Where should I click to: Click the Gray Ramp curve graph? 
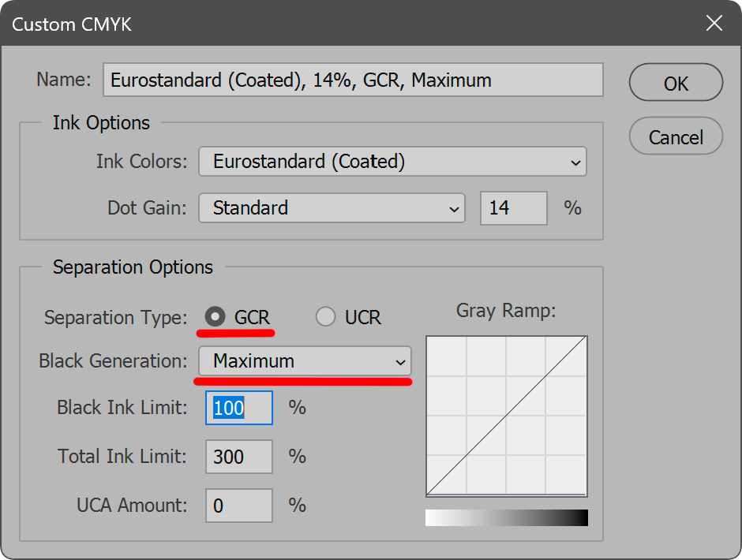pyautogui.click(x=506, y=416)
